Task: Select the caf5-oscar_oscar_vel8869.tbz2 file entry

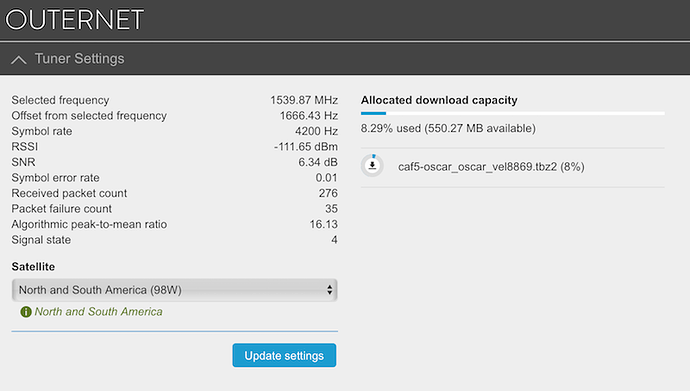Action: point(491,167)
